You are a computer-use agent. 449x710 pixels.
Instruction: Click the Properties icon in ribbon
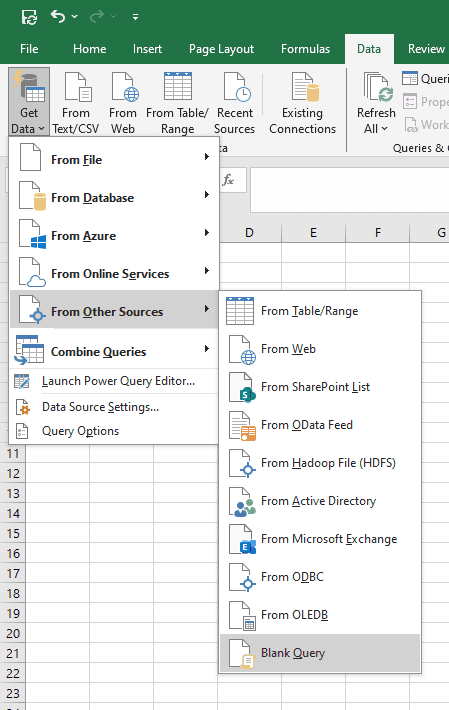[x=410, y=101]
